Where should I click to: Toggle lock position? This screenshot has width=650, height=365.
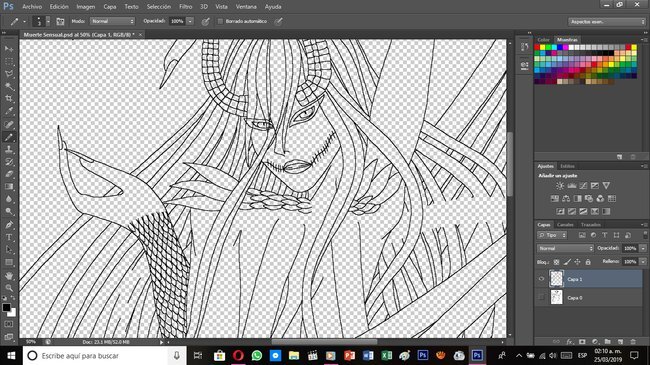coord(577,262)
